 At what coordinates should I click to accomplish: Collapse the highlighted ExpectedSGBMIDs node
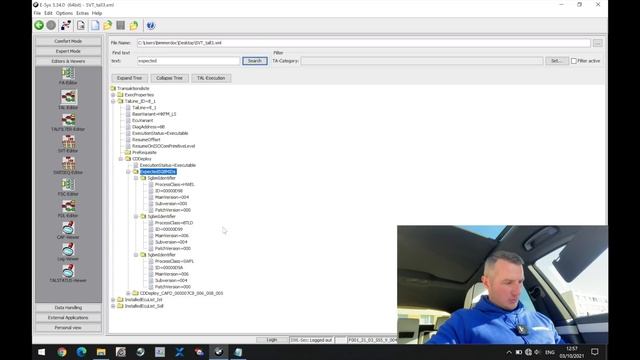pyautogui.click(x=129, y=172)
